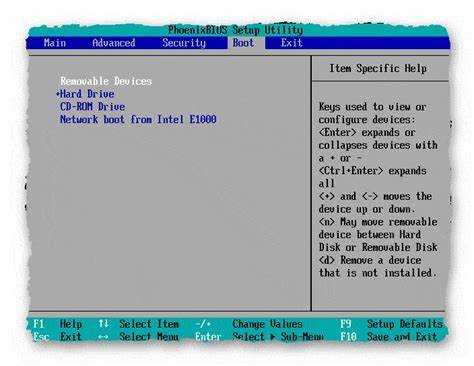Click the left-right arrows Select Menu hint
Viewport: 474px width, 366px height.
139,337
